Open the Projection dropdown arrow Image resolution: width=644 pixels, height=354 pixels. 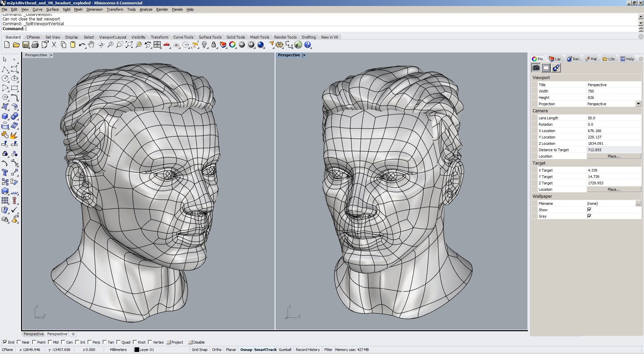pos(638,104)
